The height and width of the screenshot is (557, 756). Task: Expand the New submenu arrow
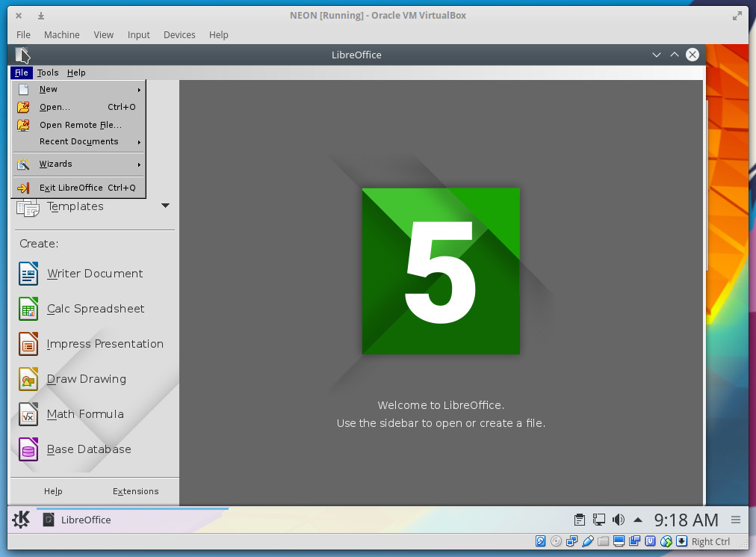(x=140, y=90)
